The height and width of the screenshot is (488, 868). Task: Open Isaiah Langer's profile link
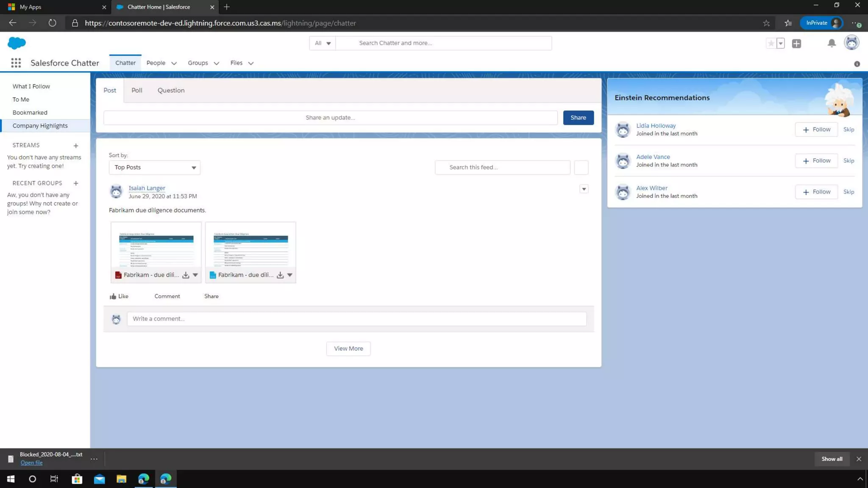[x=147, y=188]
